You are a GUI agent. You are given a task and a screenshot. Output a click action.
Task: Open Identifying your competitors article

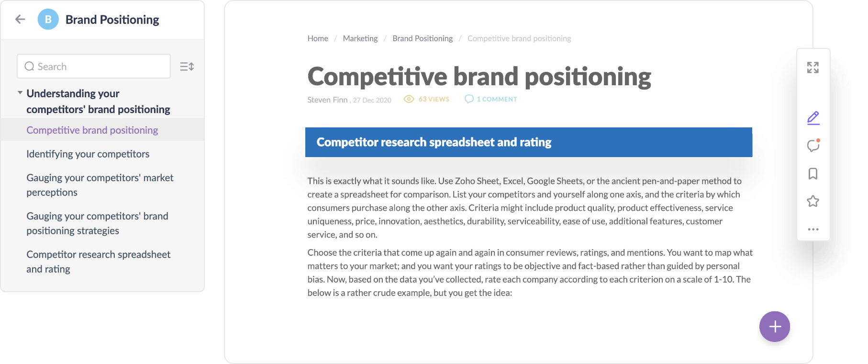tap(88, 154)
